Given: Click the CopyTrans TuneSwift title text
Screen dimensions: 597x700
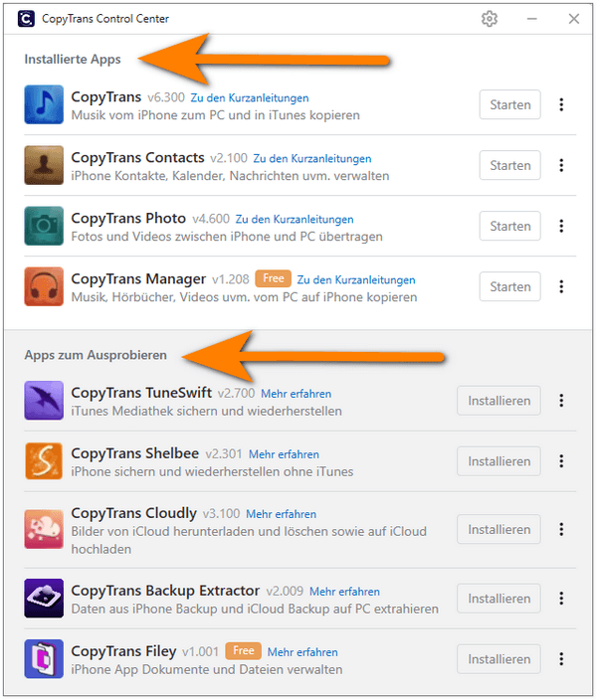Looking at the screenshot, I should coord(141,393).
